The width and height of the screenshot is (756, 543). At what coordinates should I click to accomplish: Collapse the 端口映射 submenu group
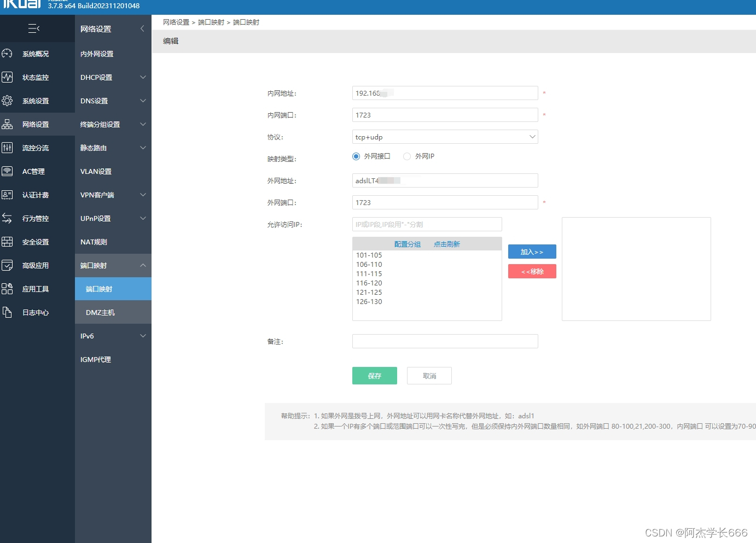pos(143,265)
